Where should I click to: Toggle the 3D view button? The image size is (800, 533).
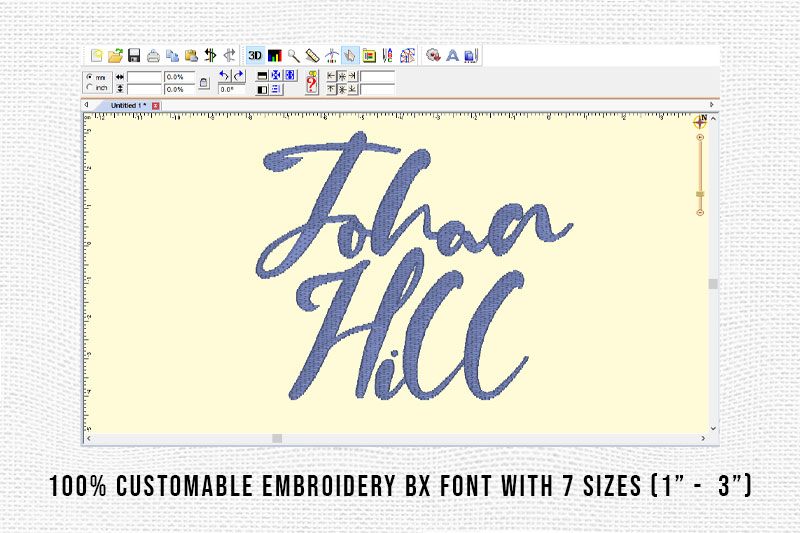(x=255, y=56)
